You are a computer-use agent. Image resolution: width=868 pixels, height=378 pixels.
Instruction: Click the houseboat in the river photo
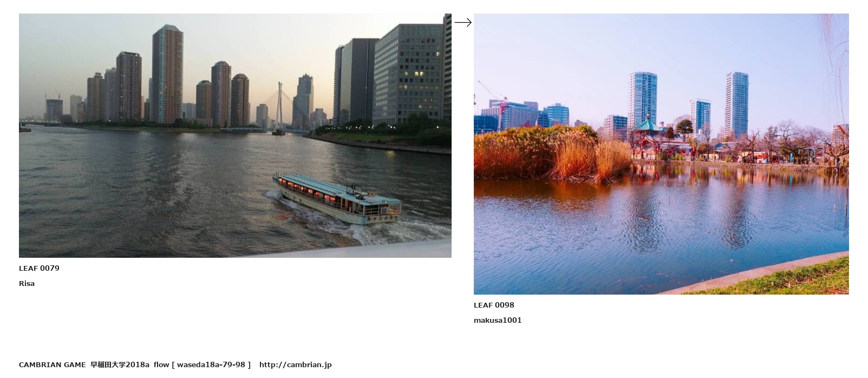[x=337, y=198]
